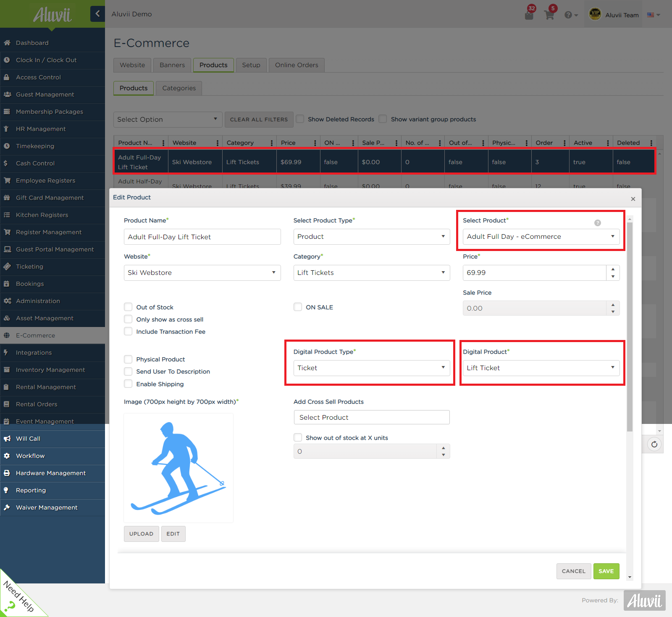Viewport: 672px width, 617px height.
Task: Click Workflow gear icon
Action: pos(7,456)
